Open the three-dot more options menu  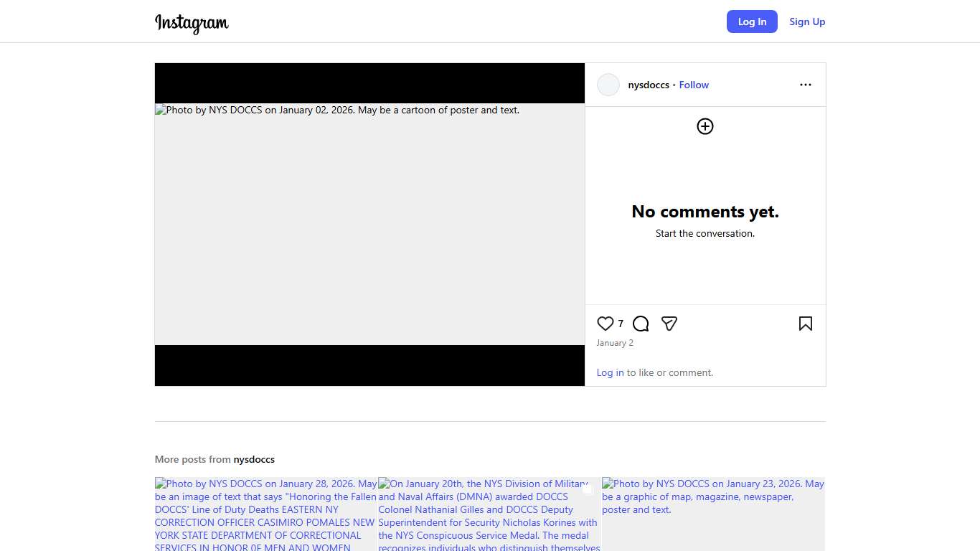tap(805, 85)
